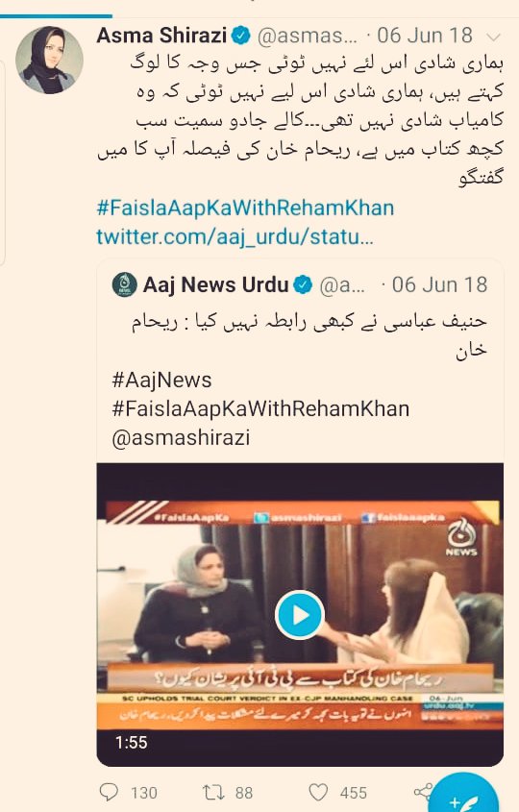This screenshot has height=812, width=519.
Task: Retweet this post using the retweet icon
Action: tap(213, 793)
